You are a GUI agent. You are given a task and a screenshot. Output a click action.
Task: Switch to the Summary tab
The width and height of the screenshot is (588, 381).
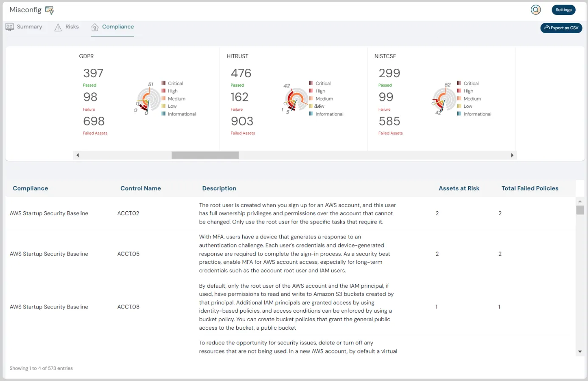[29, 27]
